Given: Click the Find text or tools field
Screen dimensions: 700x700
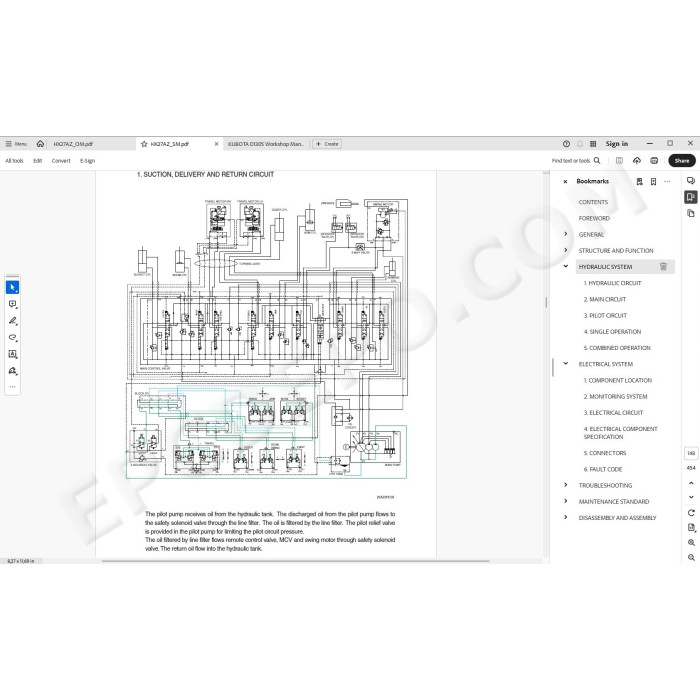Looking at the screenshot, I should 571,161.
